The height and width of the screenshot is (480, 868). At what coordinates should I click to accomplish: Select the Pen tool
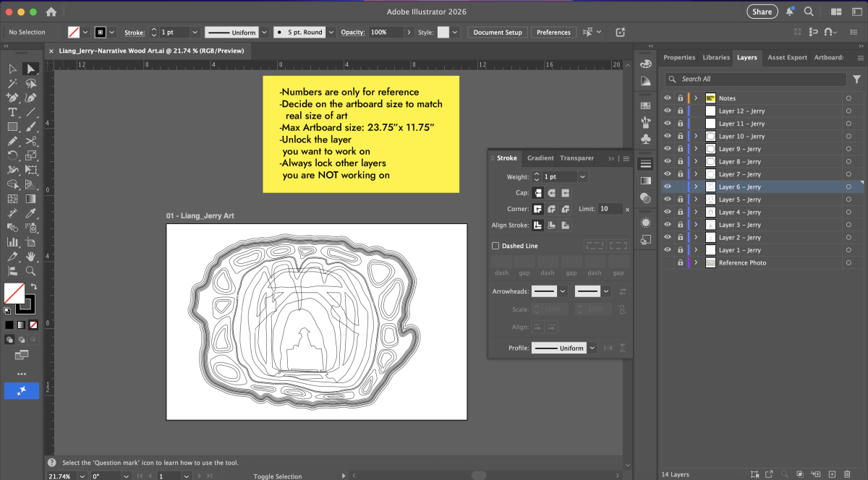pos(12,98)
